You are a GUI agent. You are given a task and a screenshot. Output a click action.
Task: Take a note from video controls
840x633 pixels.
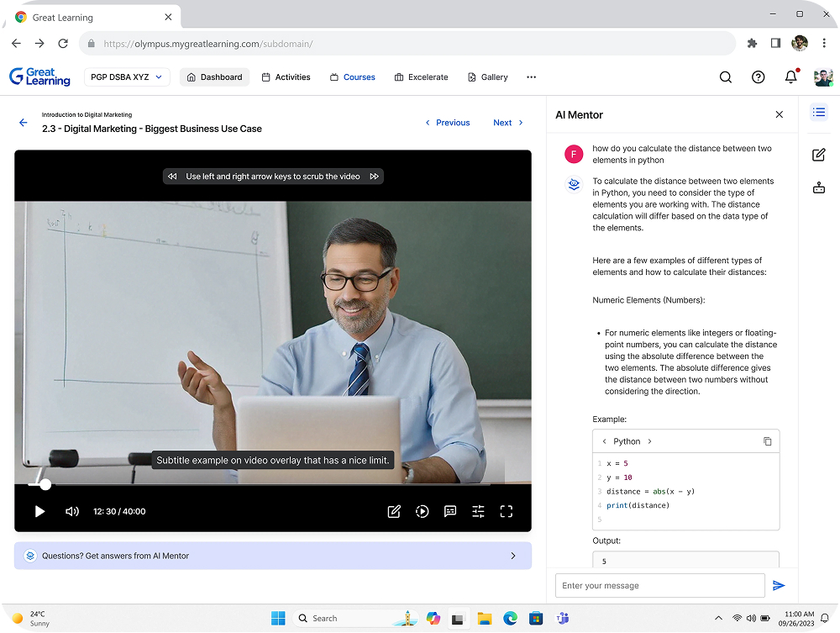[x=394, y=511]
